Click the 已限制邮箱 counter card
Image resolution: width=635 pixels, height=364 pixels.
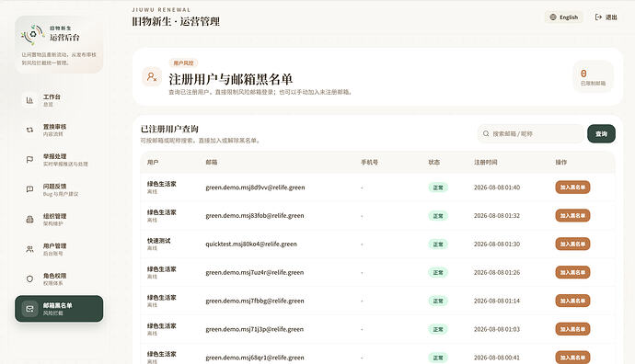point(593,76)
